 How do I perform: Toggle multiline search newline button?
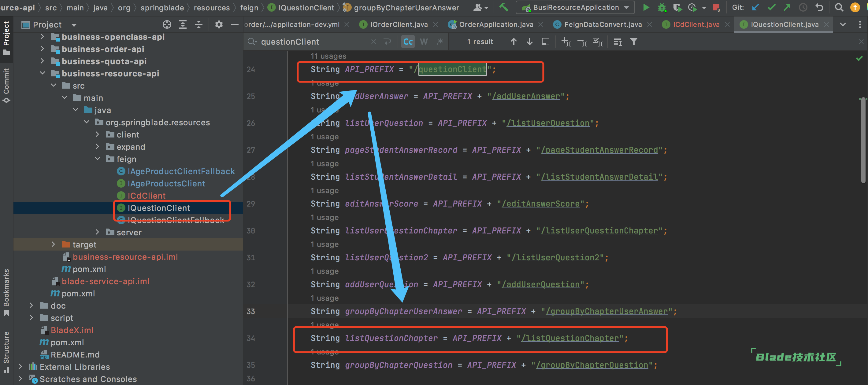coord(388,42)
